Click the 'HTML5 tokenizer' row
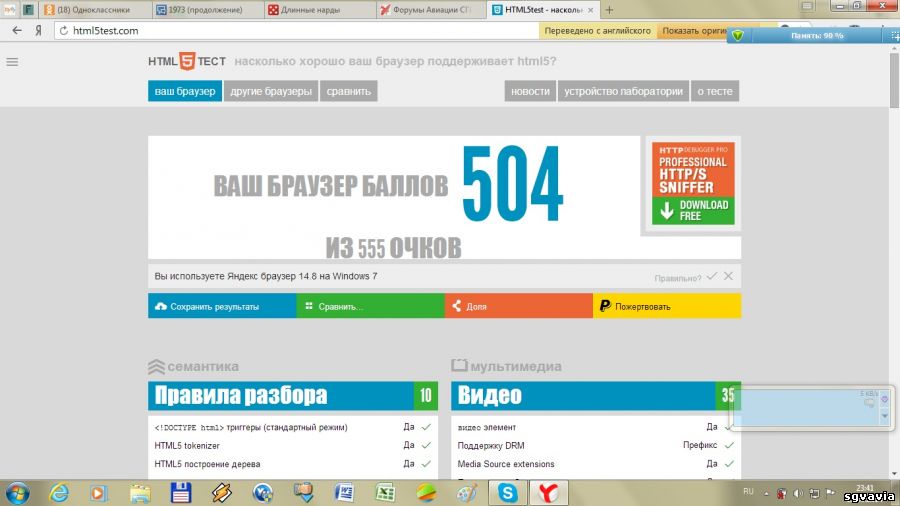The height and width of the screenshot is (506, 900). 293,445
